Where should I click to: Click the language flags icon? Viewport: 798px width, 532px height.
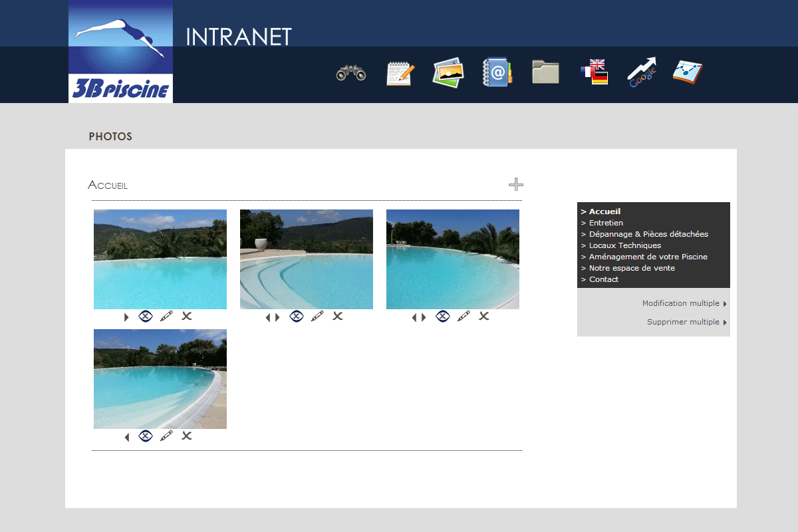point(594,72)
